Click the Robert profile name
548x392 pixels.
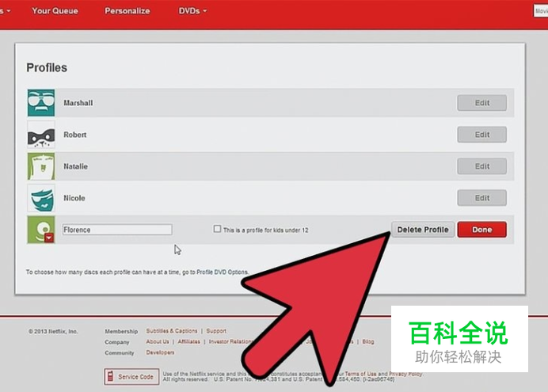[74, 135]
